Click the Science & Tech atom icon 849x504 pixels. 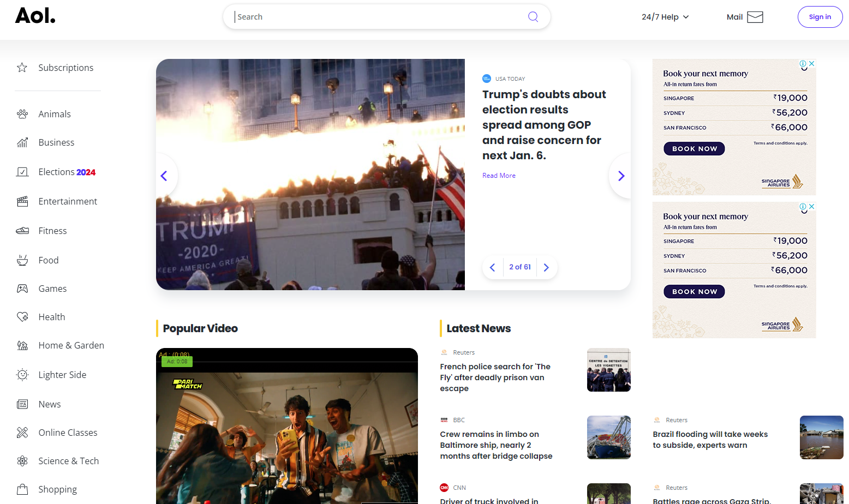click(x=22, y=461)
